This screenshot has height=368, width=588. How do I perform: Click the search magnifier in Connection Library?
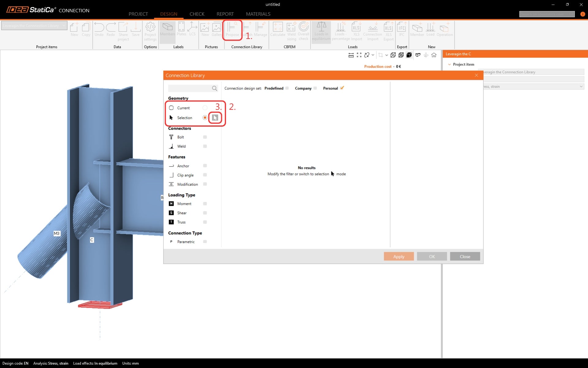[214, 88]
